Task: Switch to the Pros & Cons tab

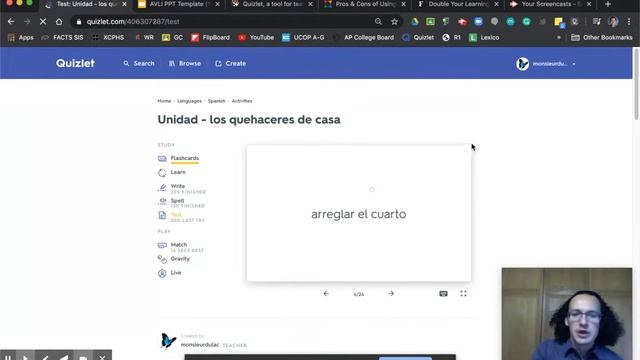Action: 365,4
